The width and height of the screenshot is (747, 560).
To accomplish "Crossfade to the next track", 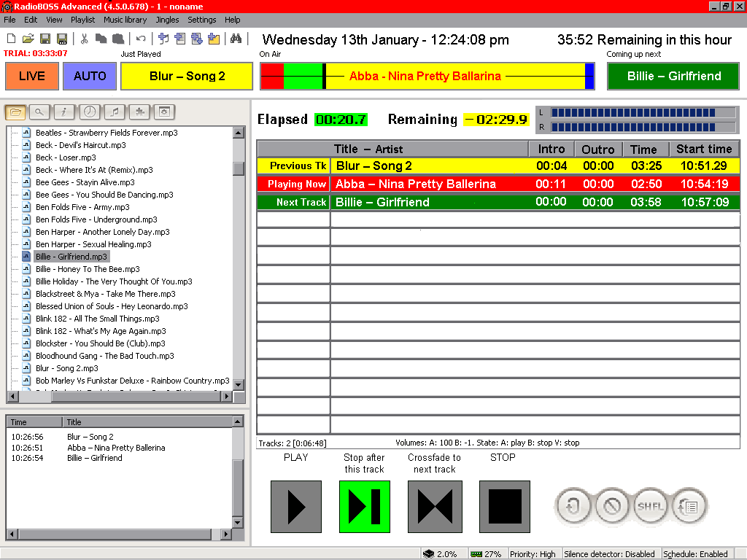I will [x=435, y=507].
